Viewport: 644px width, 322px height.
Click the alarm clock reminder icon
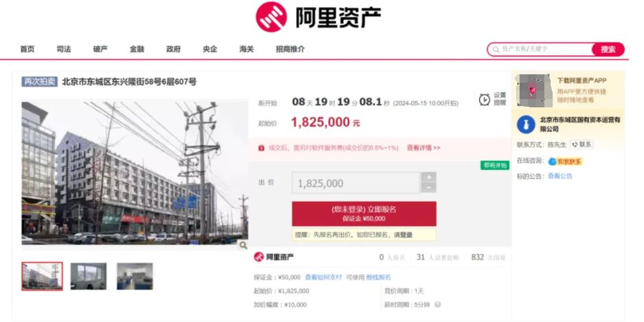pos(485,99)
